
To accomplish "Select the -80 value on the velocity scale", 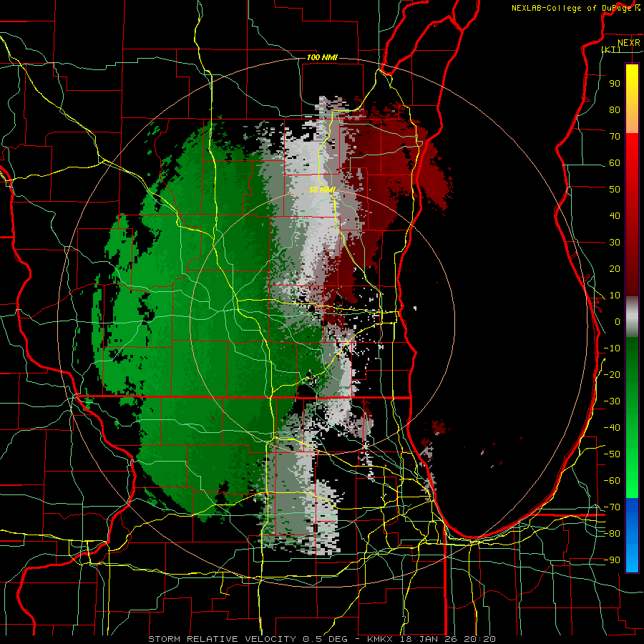I will (612, 534).
